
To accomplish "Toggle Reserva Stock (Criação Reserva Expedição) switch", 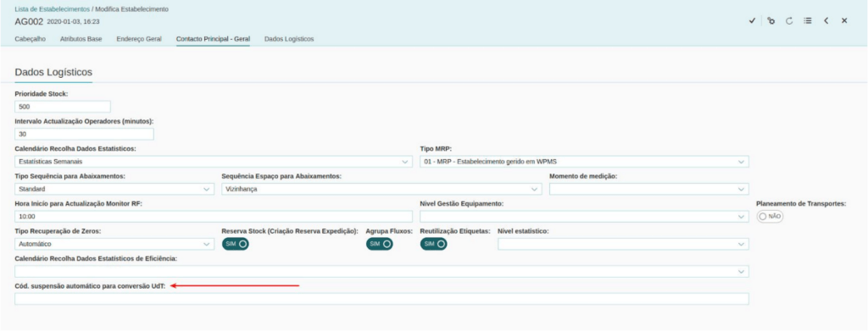I will pos(236,245).
